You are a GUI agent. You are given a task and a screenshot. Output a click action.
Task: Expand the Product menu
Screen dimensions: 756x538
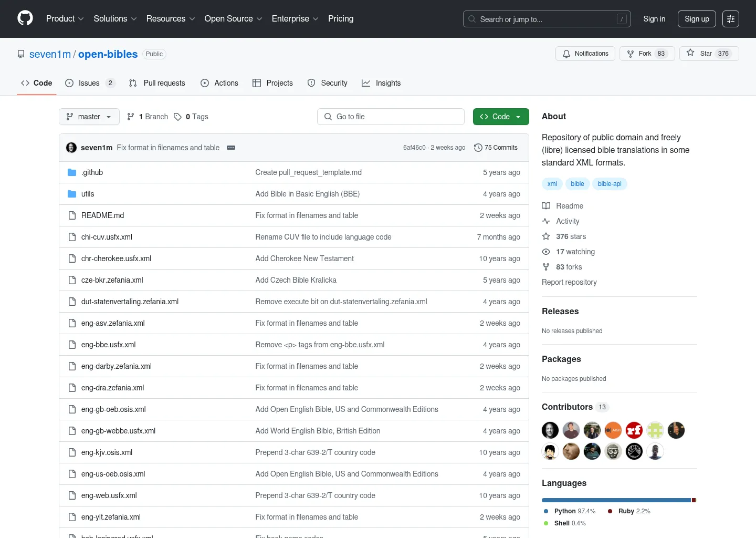click(x=65, y=19)
